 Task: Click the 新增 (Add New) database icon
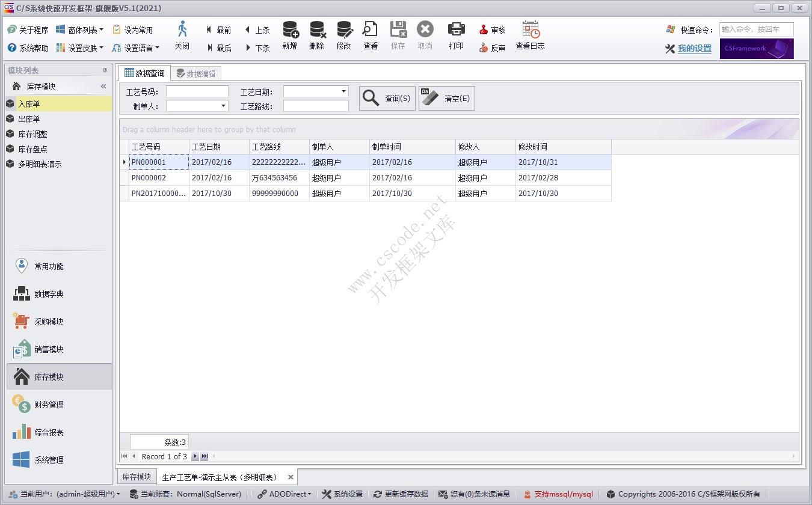(x=290, y=35)
